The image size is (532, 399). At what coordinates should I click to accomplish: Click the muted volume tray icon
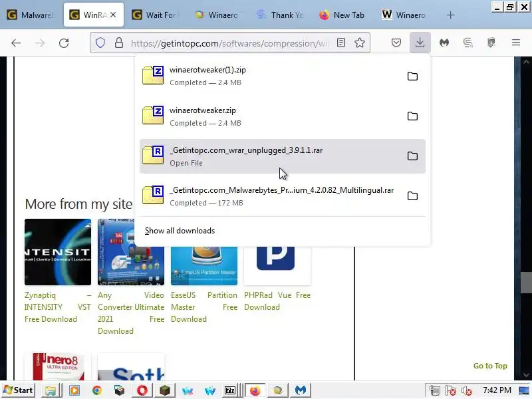[467, 390]
